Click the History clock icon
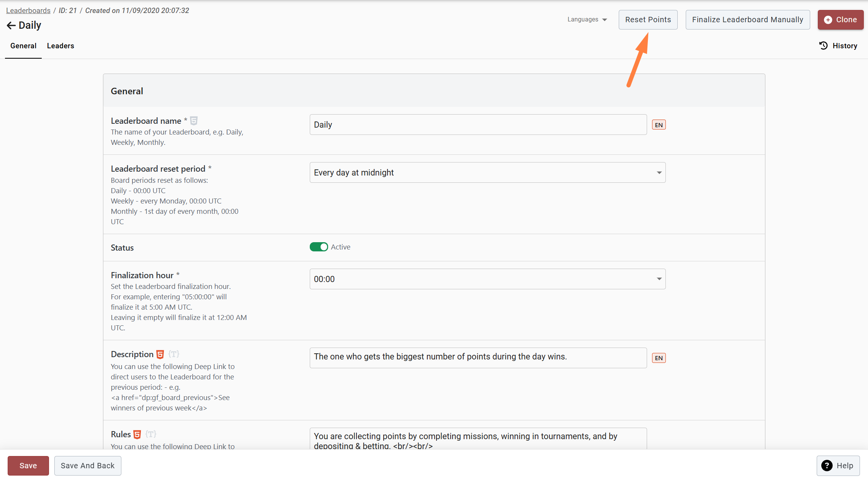The height and width of the screenshot is (479, 868). coord(823,46)
